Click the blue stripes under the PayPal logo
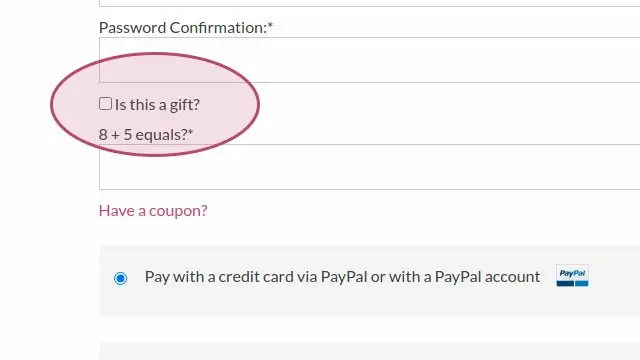 click(x=572, y=283)
